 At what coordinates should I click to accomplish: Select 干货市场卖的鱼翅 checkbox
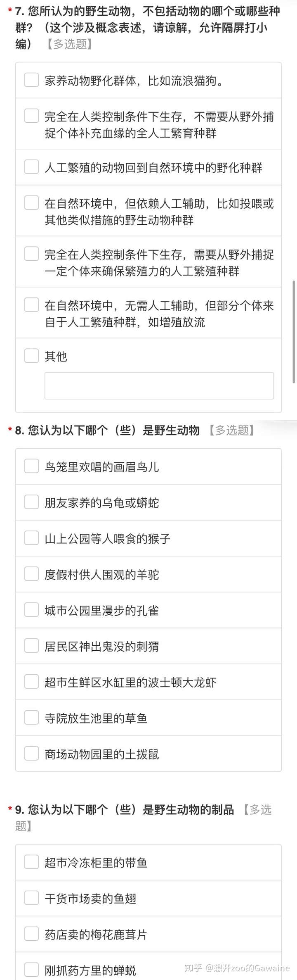[31, 898]
